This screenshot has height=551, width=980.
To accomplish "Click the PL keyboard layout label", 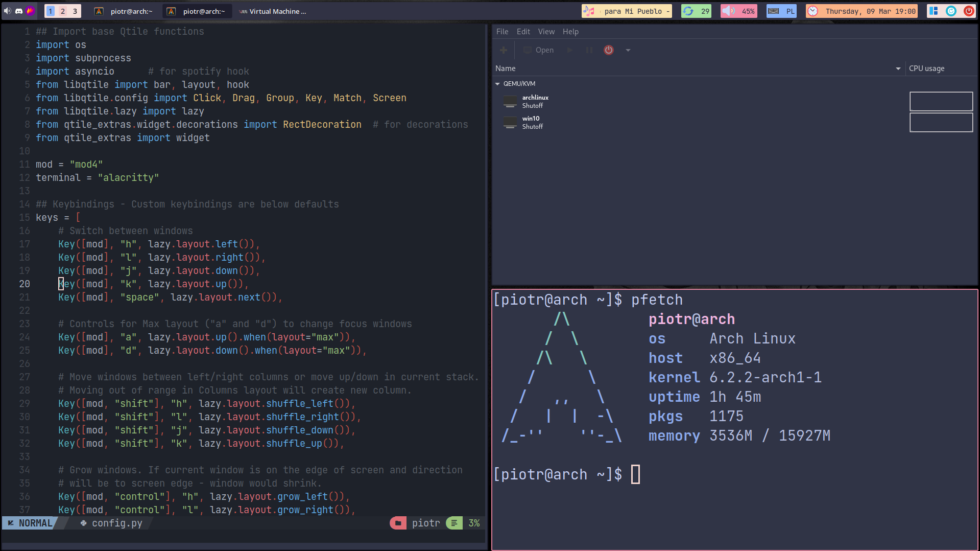I will click(791, 11).
